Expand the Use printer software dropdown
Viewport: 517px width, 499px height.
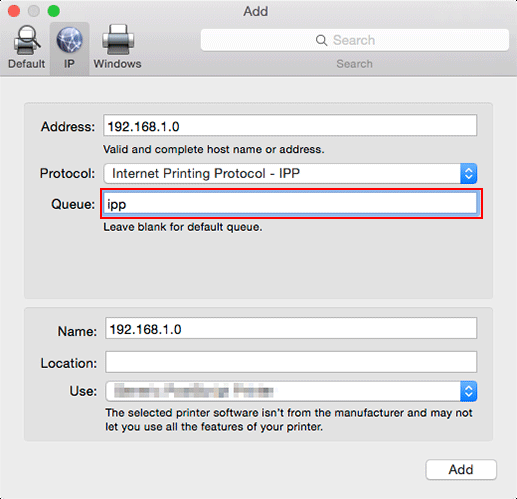pos(291,391)
